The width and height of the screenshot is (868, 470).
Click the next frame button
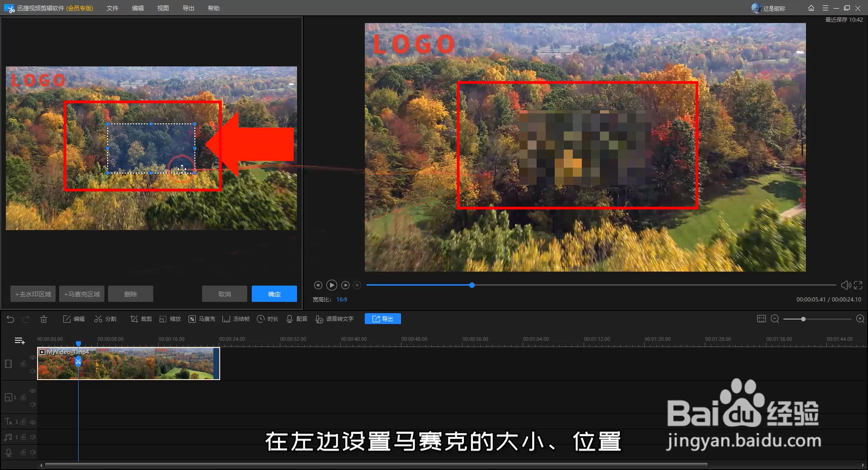tap(345, 285)
